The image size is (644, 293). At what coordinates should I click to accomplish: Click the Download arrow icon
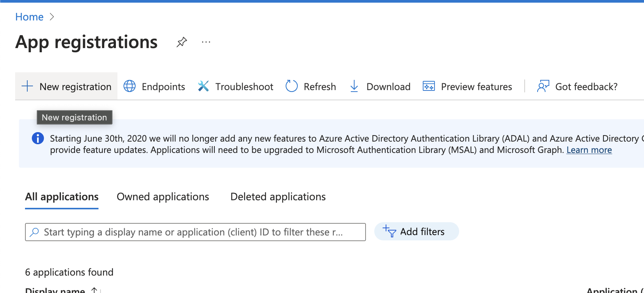(x=354, y=86)
